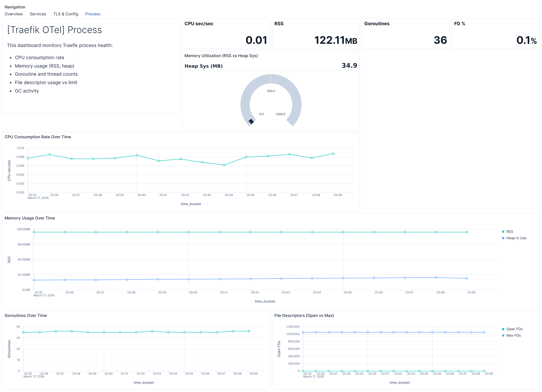Toggle the RSS series in the memory legend
The image size is (542, 392).
[x=510, y=231]
